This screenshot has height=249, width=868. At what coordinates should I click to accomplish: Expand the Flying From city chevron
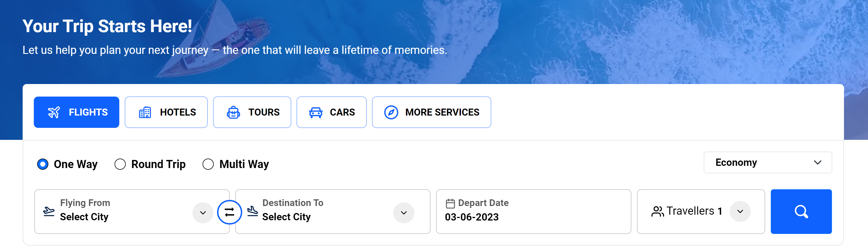203,213
